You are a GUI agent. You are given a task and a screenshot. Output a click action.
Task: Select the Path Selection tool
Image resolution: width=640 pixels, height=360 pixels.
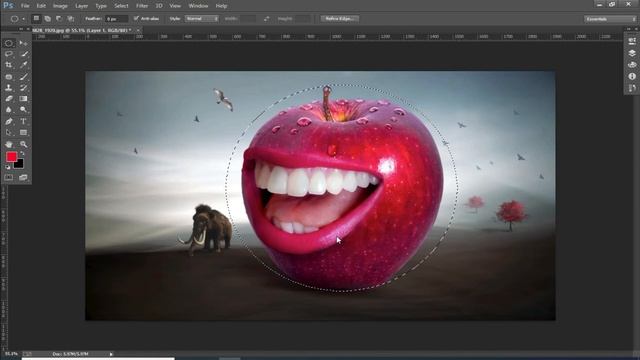pyautogui.click(x=9, y=133)
